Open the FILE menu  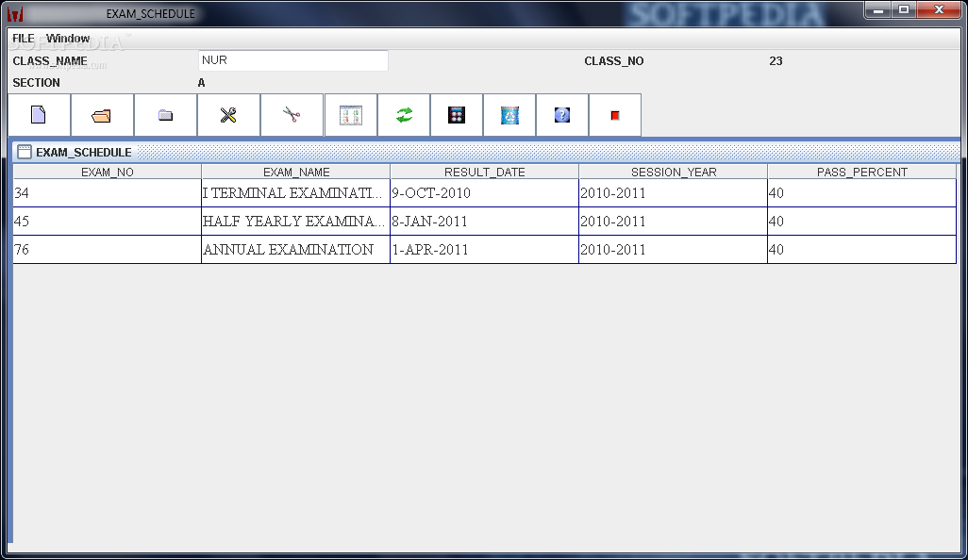24,39
